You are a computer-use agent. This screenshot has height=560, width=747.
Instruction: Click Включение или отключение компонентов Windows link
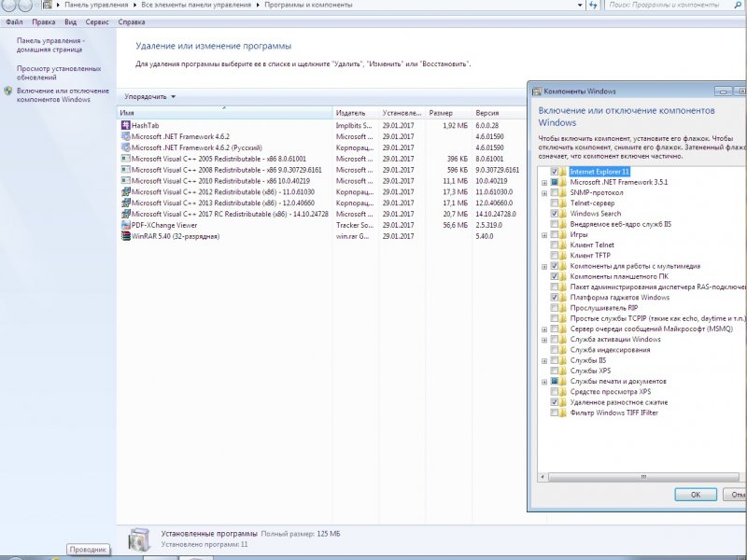pos(63,95)
